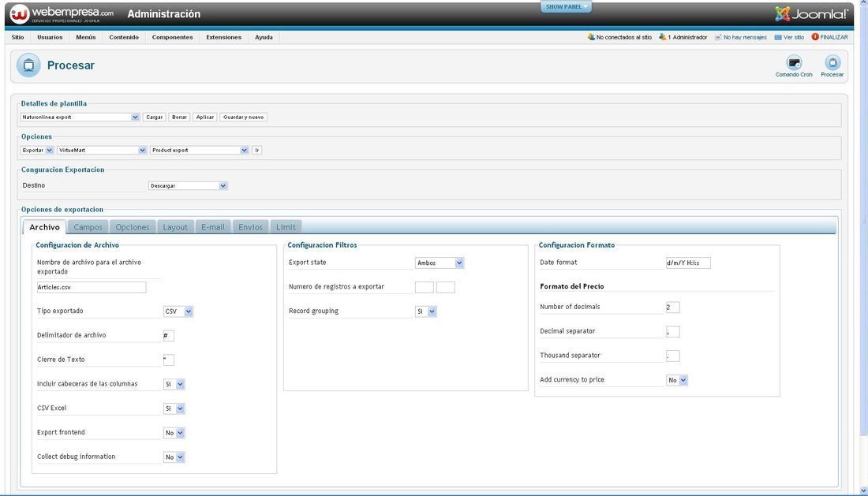Click the Date format field
This screenshot has height=496, width=868.
tap(688, 263)
